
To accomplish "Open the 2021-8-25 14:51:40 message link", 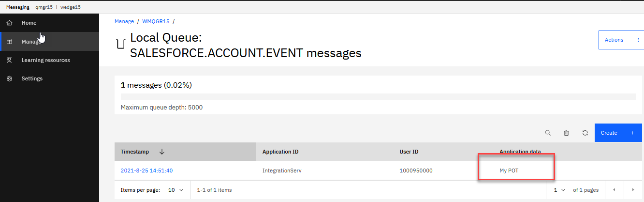I will [146, 171].
